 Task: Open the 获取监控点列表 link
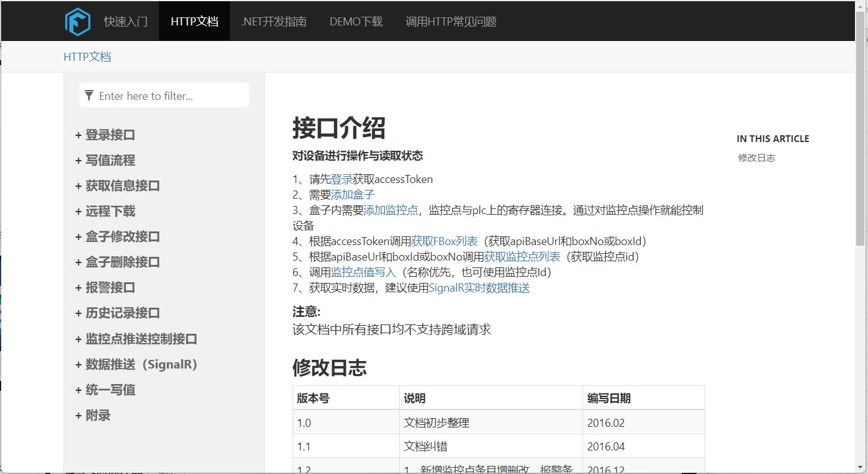click(x=522, y=257)
